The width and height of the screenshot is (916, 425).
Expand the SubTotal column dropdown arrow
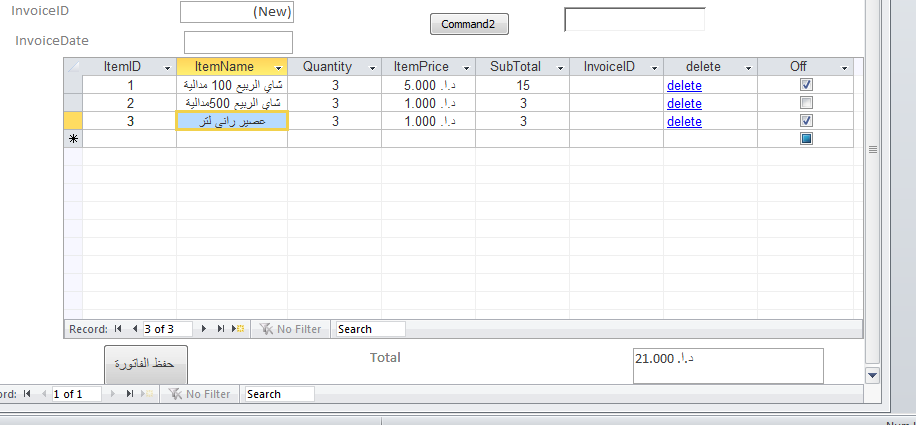[x=560, y=67]
